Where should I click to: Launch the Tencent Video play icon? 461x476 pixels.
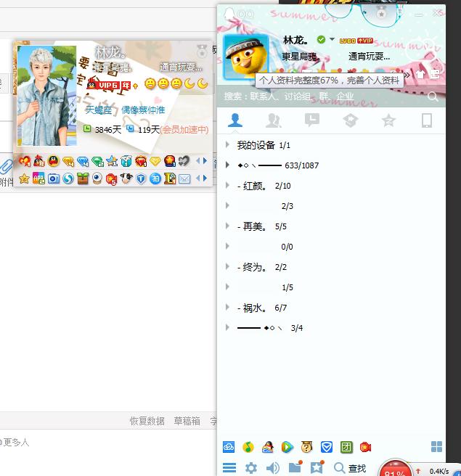pyautogui.click(x=287, y=447)
